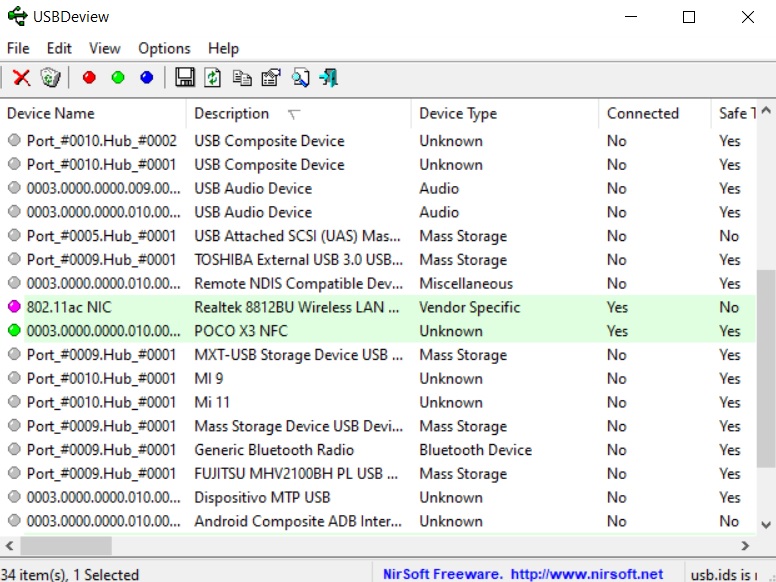
Task: Click the gray icon of MXT-USB Storage Device row
Action: [x=14, y=354]
